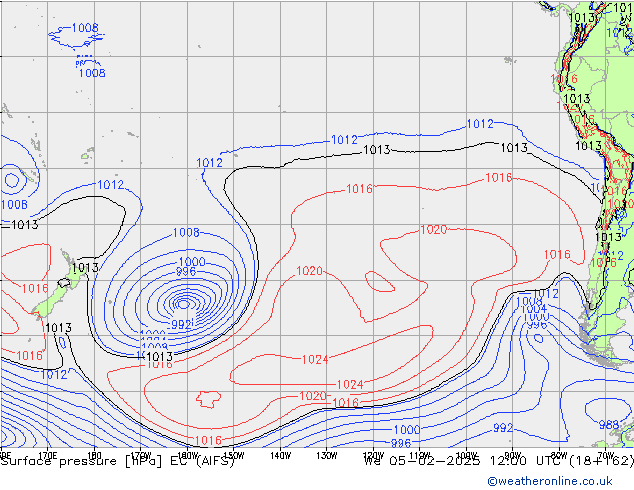The height and width of the screenshot is (490, 634).
Task: Click the 996 label in the low east of New Zealand
Action: point(186,272)
